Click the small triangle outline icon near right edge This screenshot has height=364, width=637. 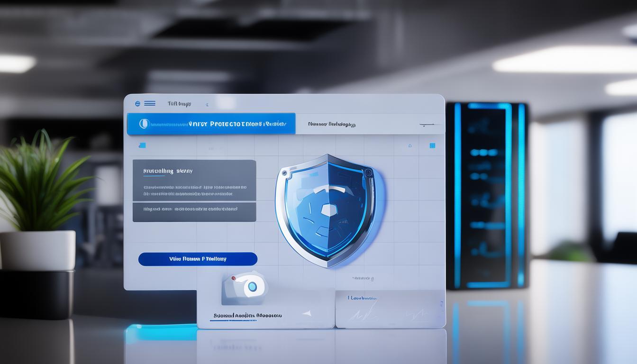click(x=410, y=146)
